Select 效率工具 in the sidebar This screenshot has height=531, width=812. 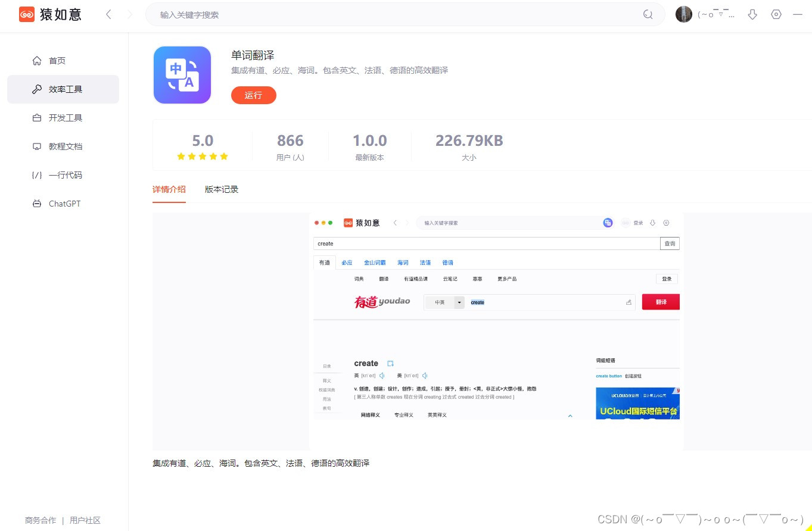coord(63,89)
